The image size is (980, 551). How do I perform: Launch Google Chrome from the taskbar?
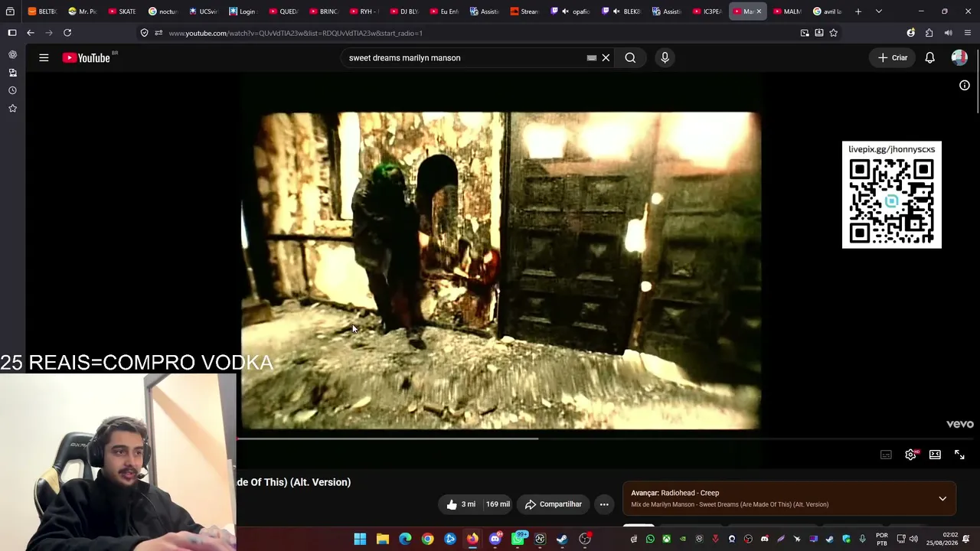[x=427, y=539]
